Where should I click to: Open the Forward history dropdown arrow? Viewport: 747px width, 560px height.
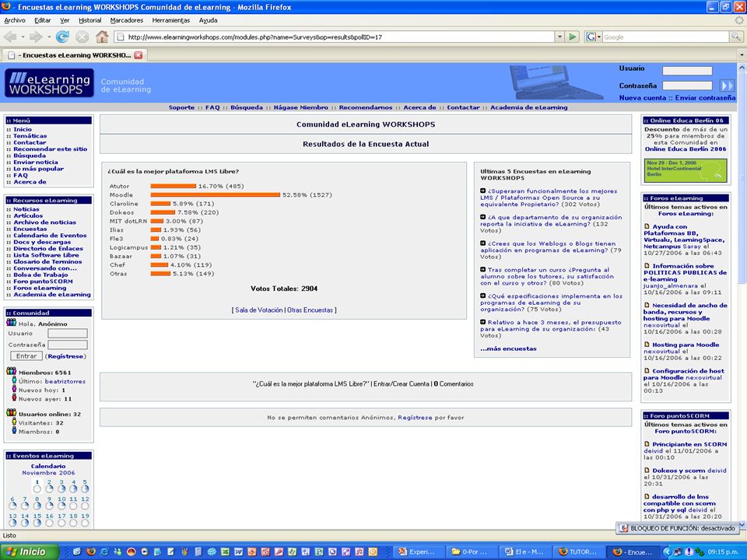click(48, 37)
